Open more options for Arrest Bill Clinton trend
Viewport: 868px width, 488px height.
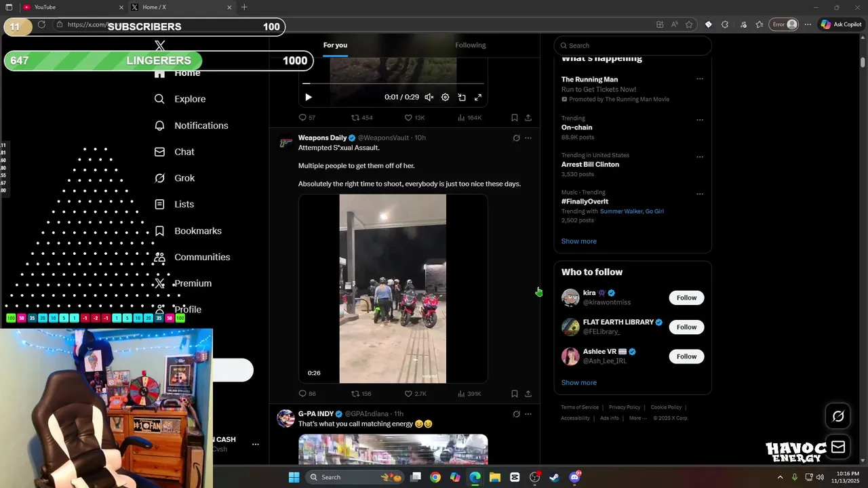(700, 157)
